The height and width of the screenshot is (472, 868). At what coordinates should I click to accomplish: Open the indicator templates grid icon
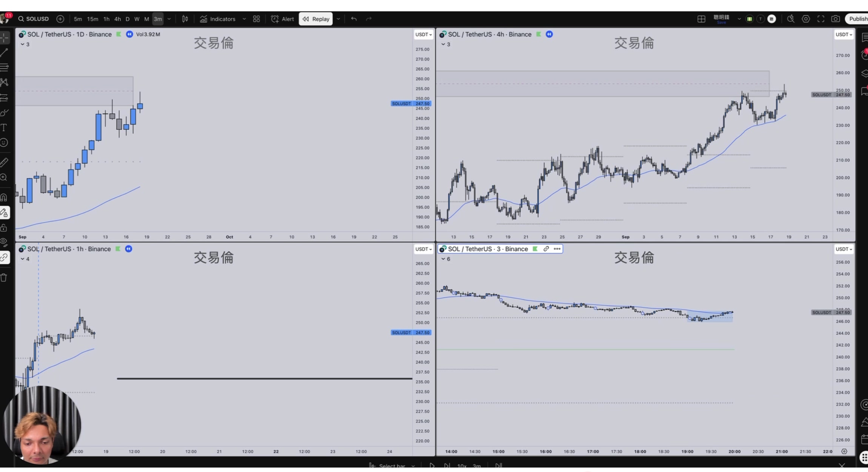pyautogui.click(x=256, y=19)
